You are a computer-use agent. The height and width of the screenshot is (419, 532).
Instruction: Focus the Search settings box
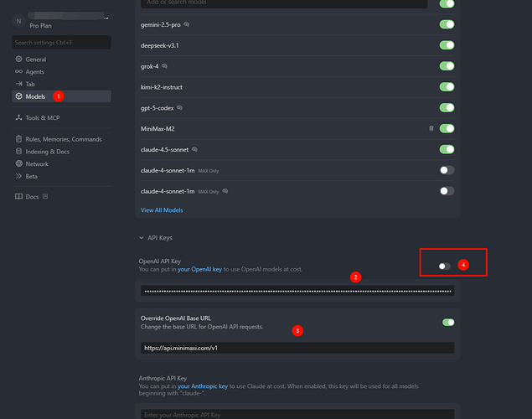(x=61, y=42)
